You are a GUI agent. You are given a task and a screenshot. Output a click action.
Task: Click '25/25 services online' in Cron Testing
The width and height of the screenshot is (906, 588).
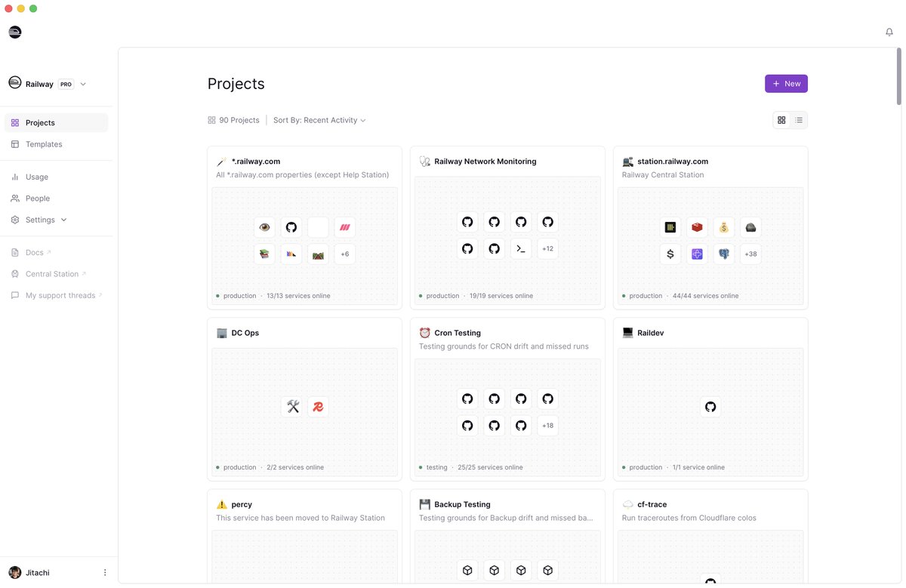click(490, 467)
